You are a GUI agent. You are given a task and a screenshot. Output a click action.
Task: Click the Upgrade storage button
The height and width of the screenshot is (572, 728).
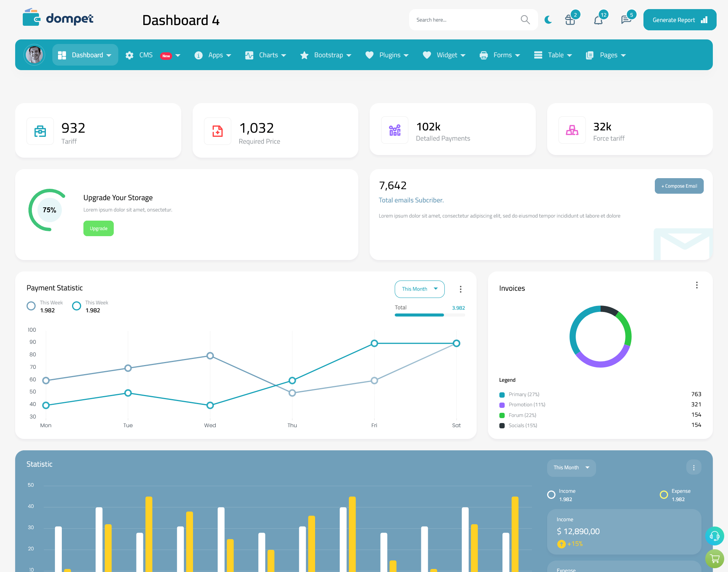tap(99, 228)
